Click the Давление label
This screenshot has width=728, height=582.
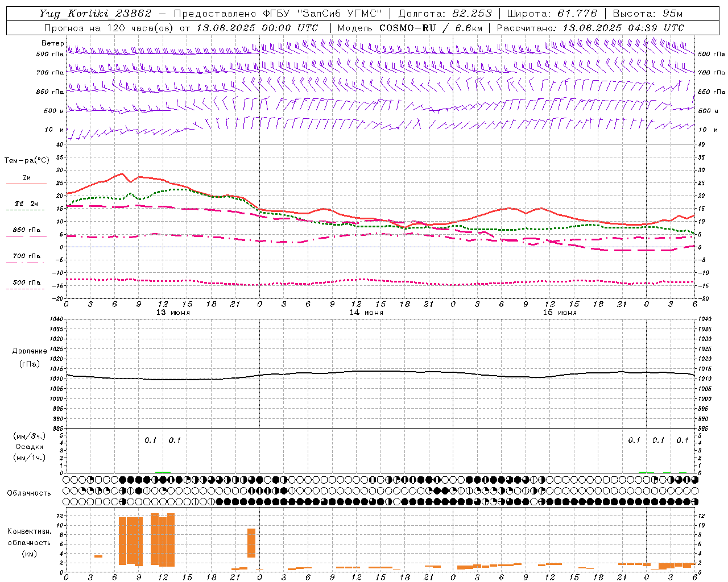30,351
